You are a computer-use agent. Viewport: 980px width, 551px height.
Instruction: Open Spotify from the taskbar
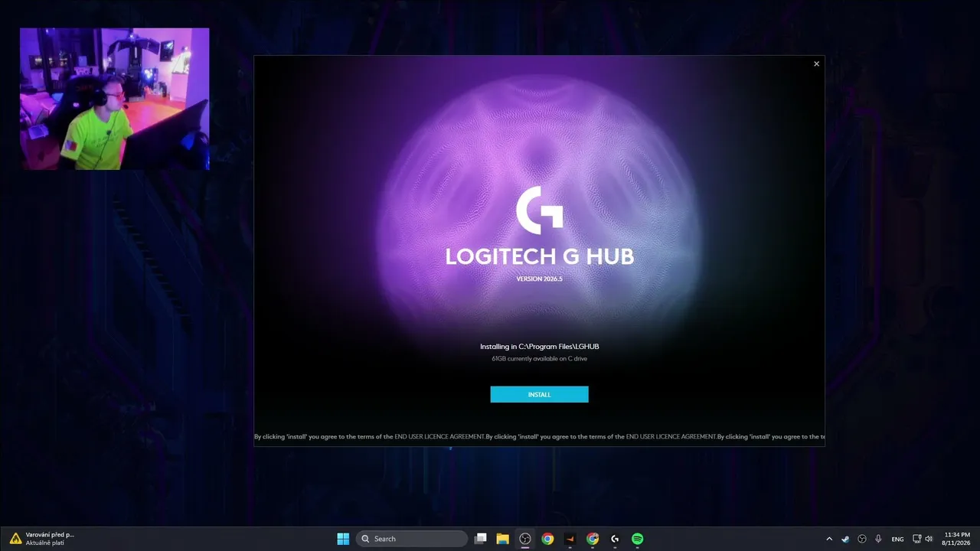tap(637, 539)
